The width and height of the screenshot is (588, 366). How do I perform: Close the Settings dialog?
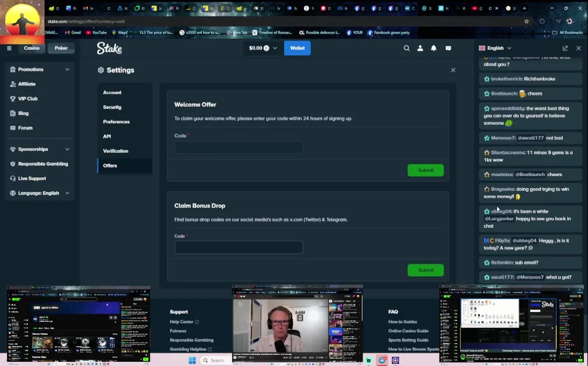tap(453, 70)
